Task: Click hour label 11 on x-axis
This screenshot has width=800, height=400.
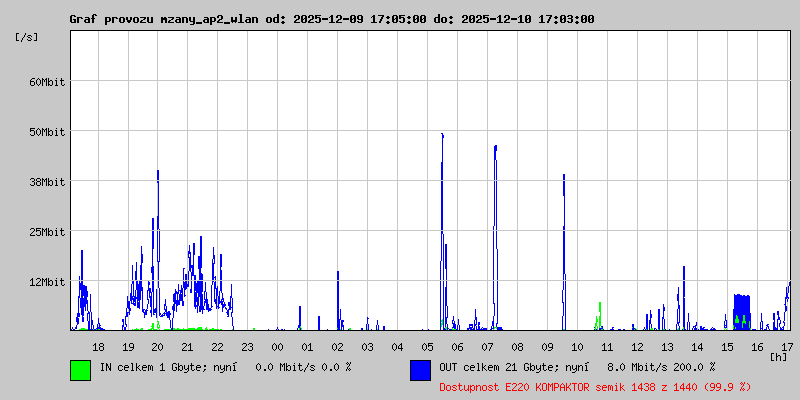Action: (607, 347)
